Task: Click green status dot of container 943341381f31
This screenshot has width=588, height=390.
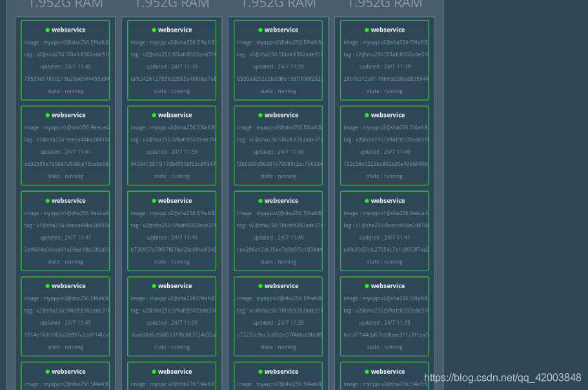Action: (x=154, y=115)
